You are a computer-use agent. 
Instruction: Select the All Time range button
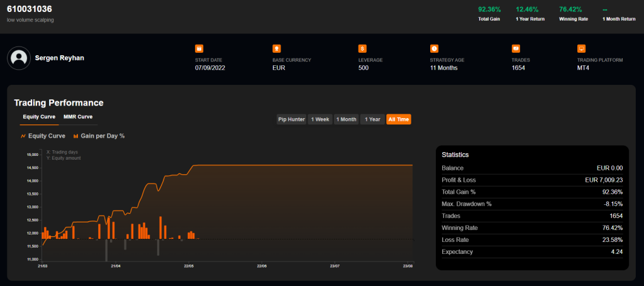pyautogui.click(x=399, y=119)
